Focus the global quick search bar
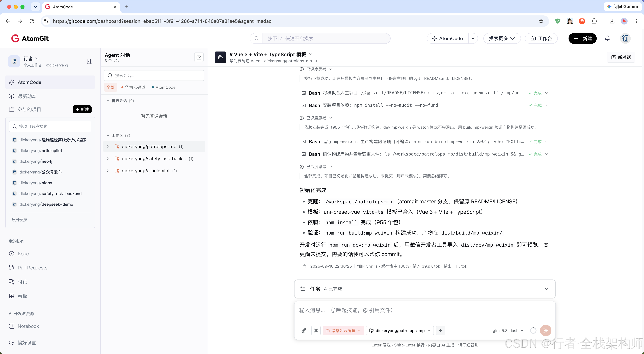 320,38
